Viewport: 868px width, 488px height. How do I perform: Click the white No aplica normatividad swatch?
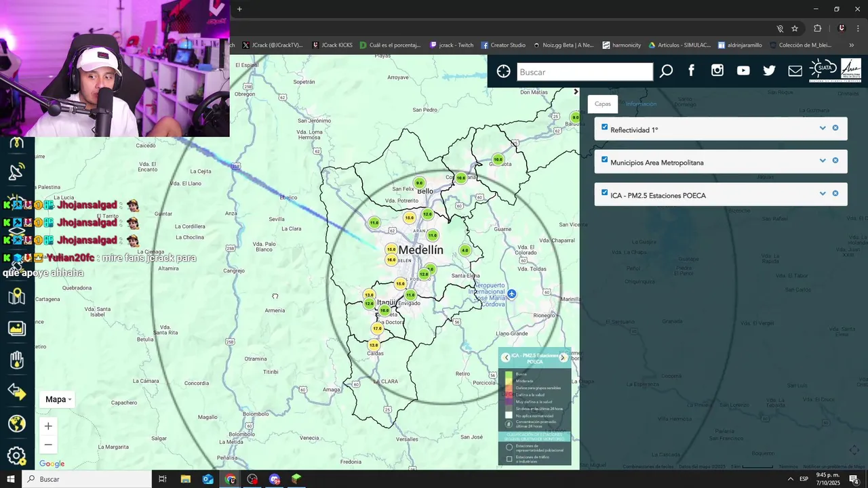tap(509, 415)
